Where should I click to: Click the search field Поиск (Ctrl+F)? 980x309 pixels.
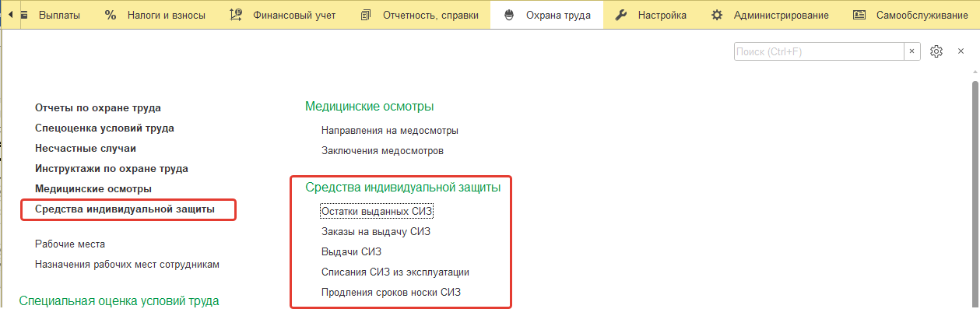click(818, 51)
